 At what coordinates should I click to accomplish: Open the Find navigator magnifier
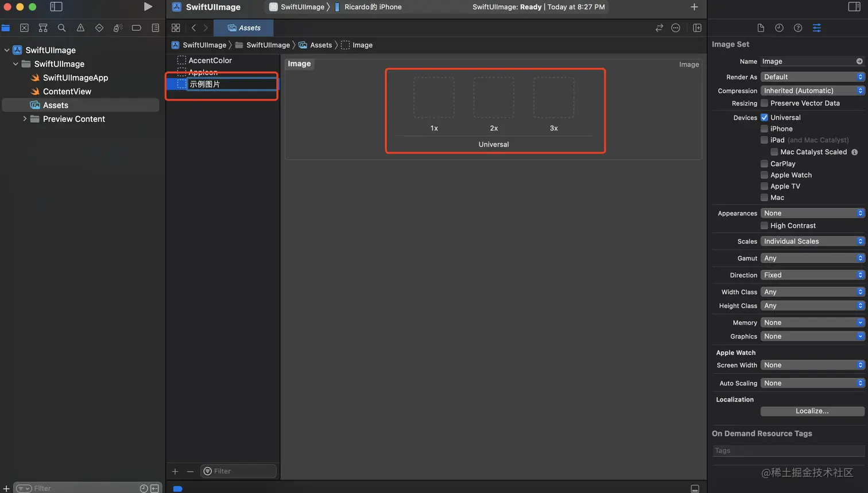[x=61, y=28]
